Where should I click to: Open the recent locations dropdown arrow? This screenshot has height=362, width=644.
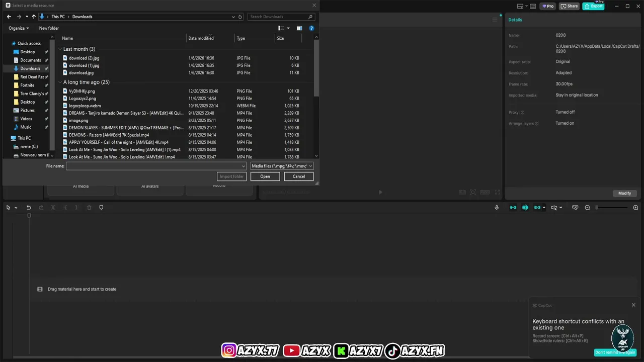[x=27, y=17]
